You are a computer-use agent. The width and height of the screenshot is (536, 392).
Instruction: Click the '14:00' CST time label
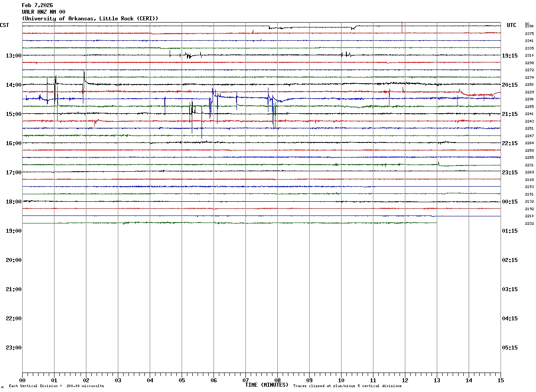click(14, 85)
